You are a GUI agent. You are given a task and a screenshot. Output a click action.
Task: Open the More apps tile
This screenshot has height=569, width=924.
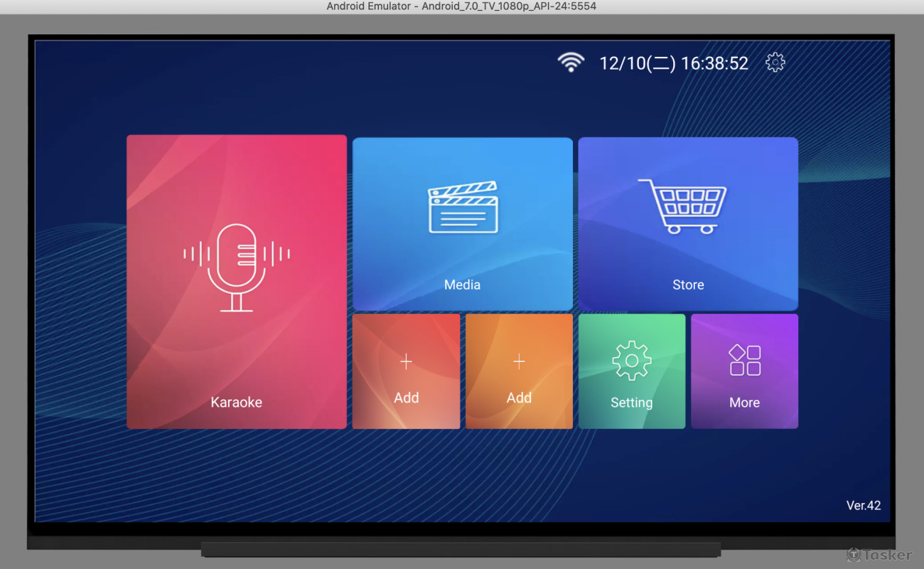(743, 371)
